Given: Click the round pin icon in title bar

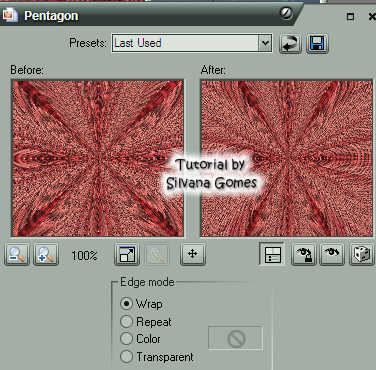Looking at the screenshot, I should click(x=286, y=13).
